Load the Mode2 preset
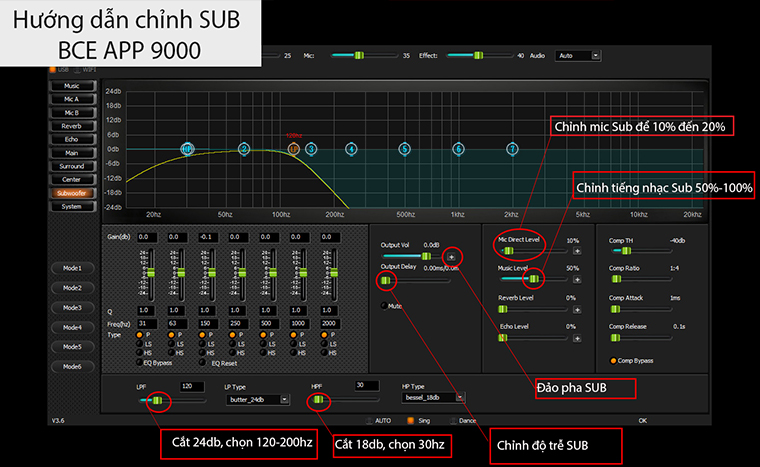 point(72,288)
